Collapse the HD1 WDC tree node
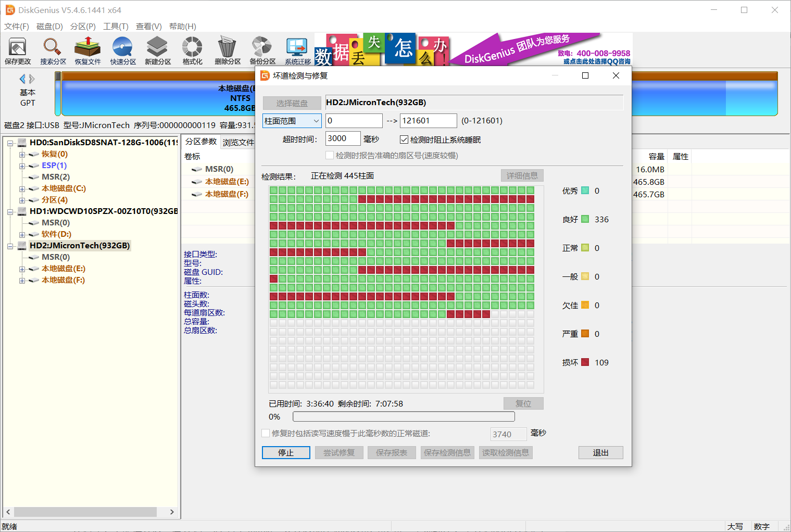This screenshot has height=532, width=791. 10,212
